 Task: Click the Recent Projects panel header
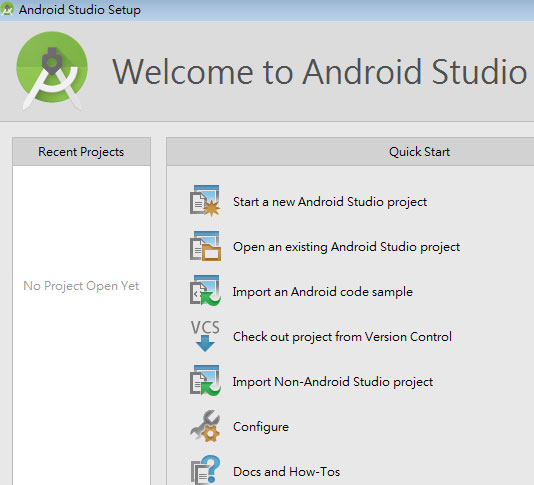pyautogui.click(x=81, y=152)
